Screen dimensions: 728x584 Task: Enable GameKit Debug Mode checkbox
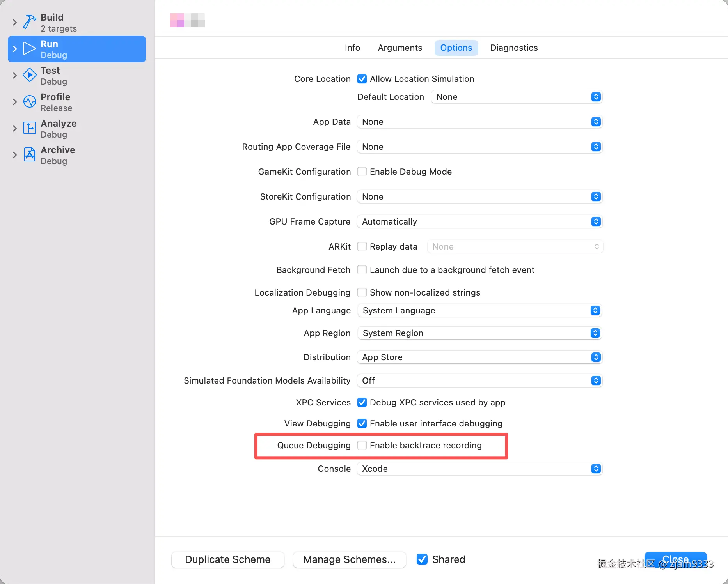(362, 172)
